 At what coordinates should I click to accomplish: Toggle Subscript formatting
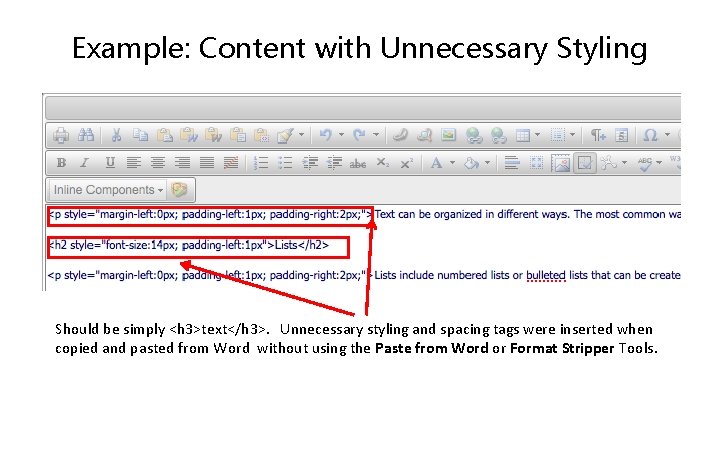click(x=382, y=163)
